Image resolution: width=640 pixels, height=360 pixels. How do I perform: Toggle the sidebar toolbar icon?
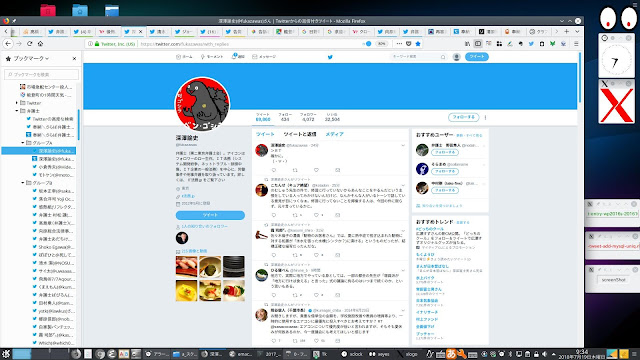point(478,44)
